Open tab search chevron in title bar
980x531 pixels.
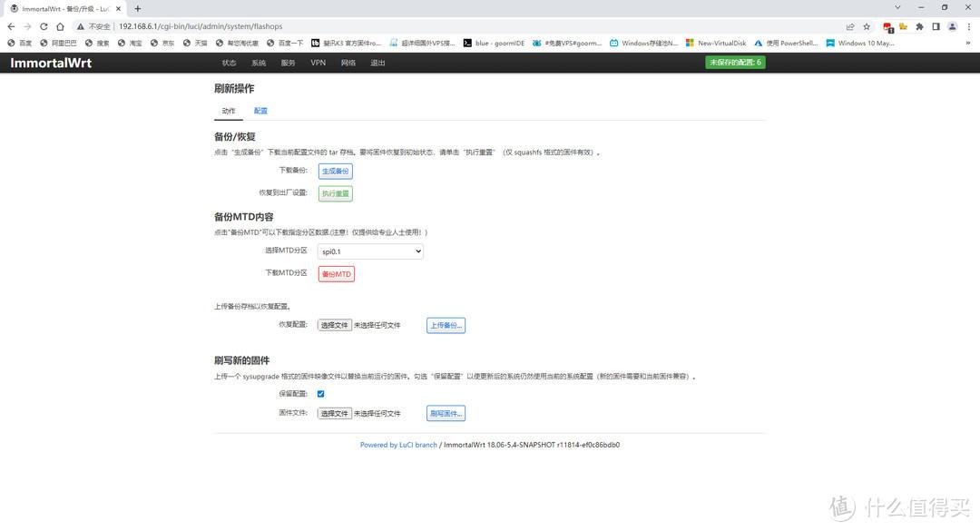coord(897,7)
